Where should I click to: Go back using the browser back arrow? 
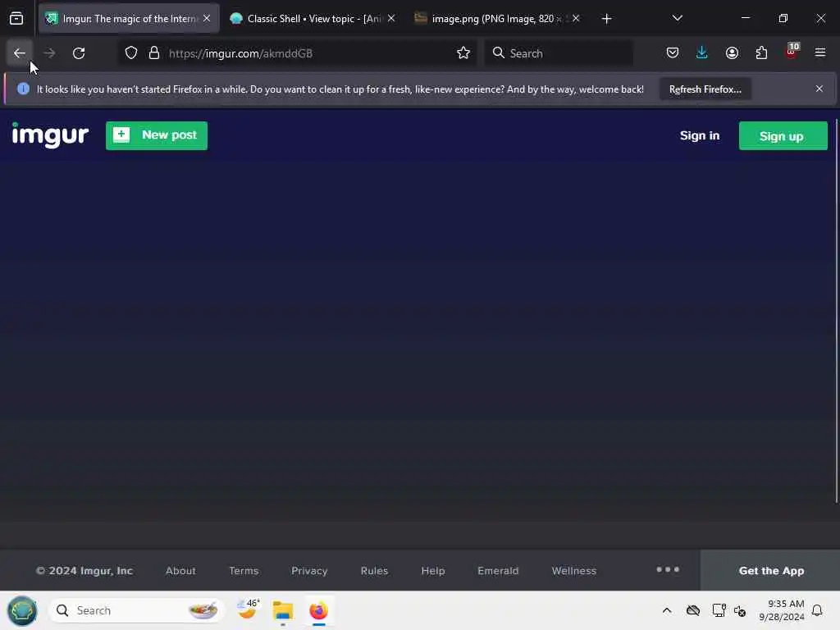(20, 53)
